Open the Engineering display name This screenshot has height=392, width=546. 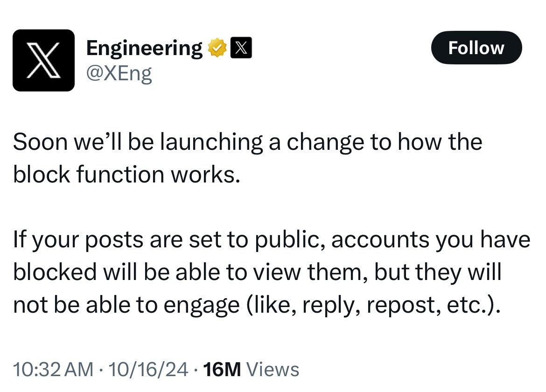144,48
